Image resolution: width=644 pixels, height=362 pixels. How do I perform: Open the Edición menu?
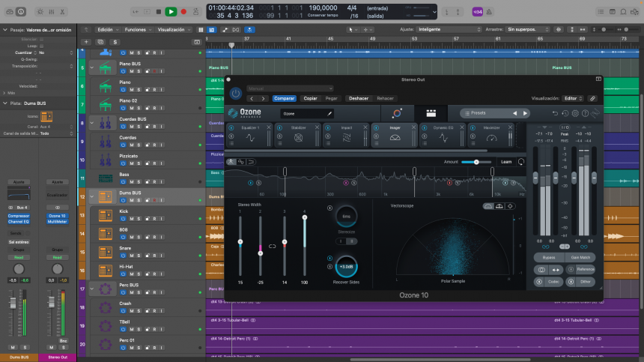point(108,29)
